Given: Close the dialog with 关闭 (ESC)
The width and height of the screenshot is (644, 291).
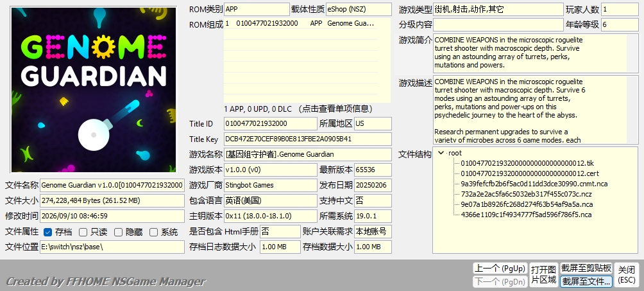Looking at the screenshot, I should tap(626, 275).
